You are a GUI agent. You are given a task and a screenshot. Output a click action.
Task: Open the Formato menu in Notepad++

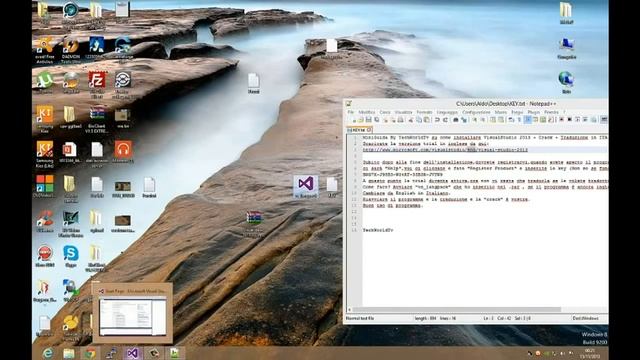[424, 112]
